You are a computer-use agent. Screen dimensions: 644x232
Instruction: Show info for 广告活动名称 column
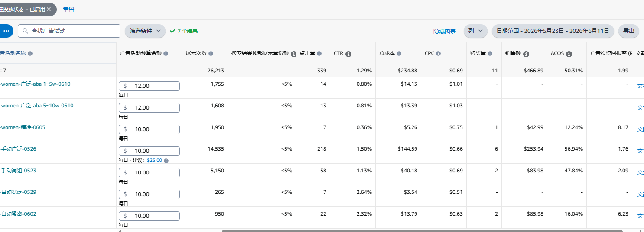(30, 53)
